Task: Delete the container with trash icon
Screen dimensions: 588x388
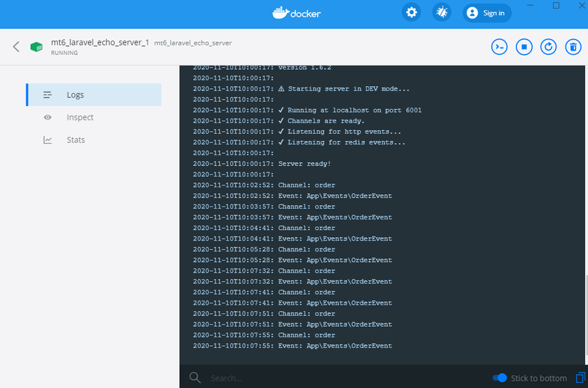Action: 573,47
